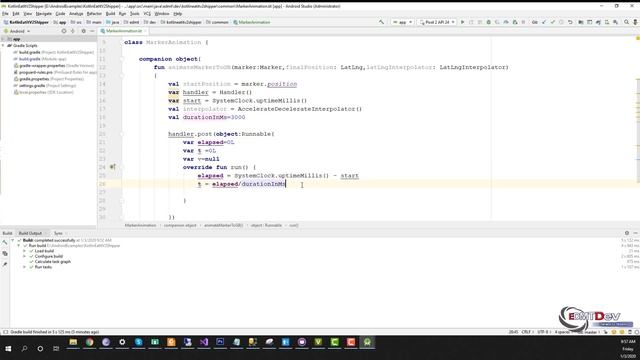Open the Navigate menu
Screen dimensions: 640x360
click(x=44, y=13)
